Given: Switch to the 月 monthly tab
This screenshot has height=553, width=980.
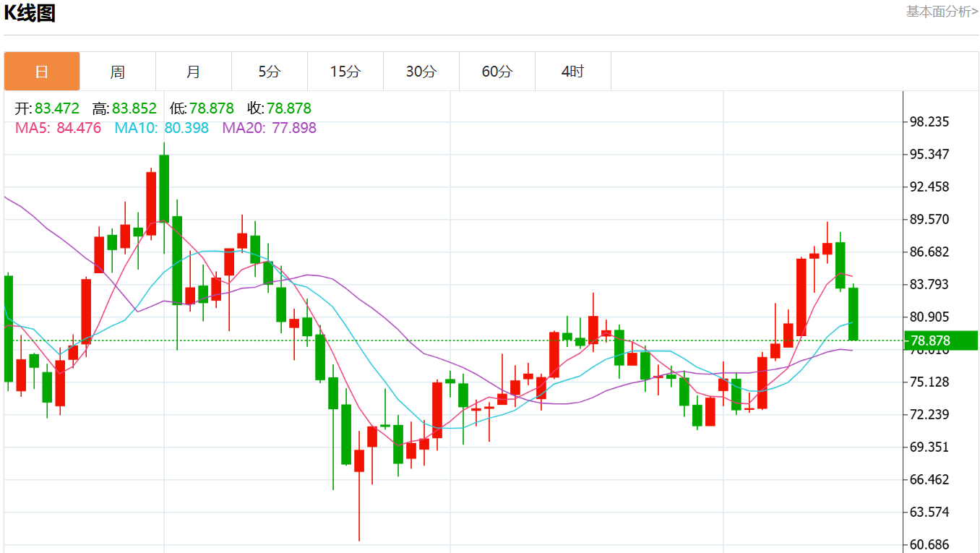Looking at the screenshot, I should click(194, 72).
